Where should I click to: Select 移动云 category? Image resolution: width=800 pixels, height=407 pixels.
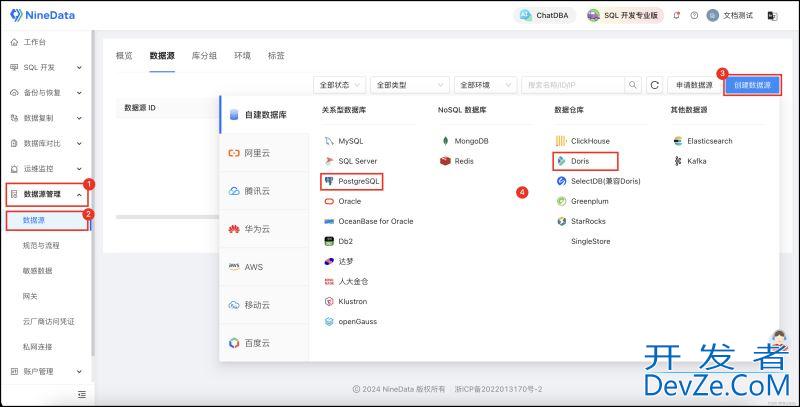(x=264, y=305)
